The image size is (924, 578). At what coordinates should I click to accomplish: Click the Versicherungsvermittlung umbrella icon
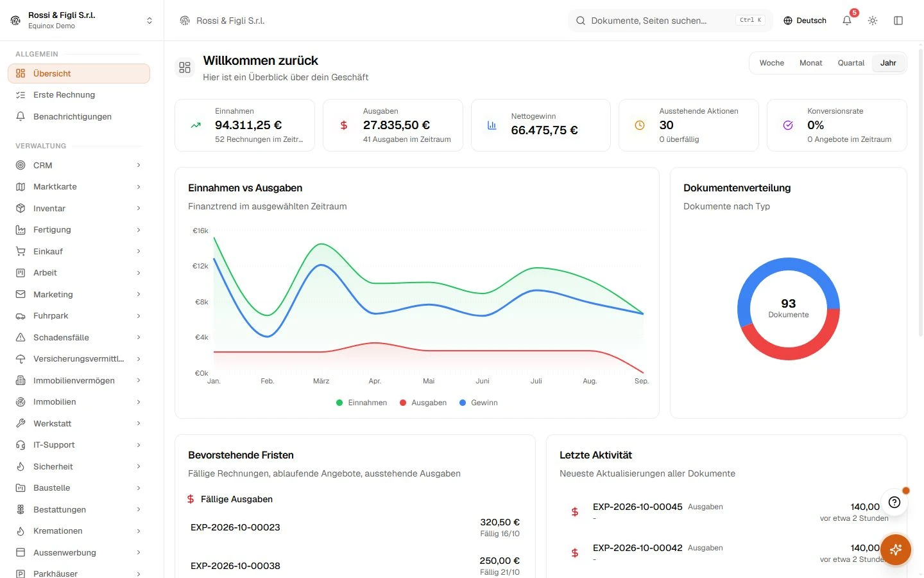[x=21, y=359]
